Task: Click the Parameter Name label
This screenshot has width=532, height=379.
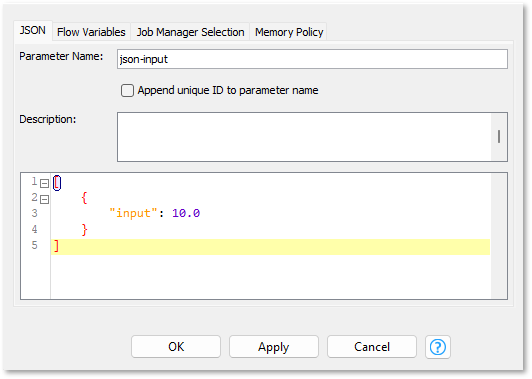Action: (x=61, y=56)
